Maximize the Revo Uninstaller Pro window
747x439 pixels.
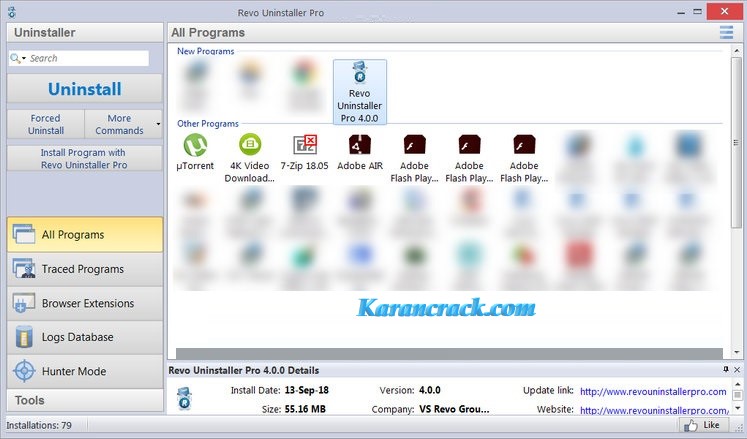[x=697, y=11]
